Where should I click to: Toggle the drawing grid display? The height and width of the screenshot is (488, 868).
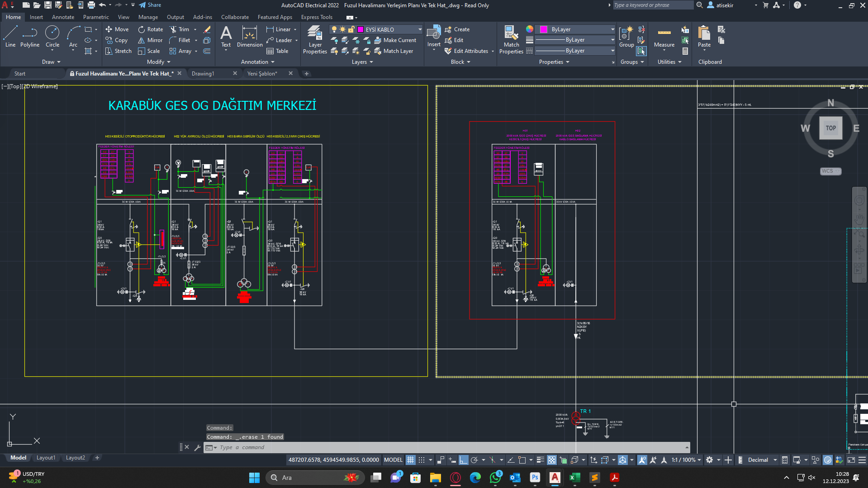point(410,460)
